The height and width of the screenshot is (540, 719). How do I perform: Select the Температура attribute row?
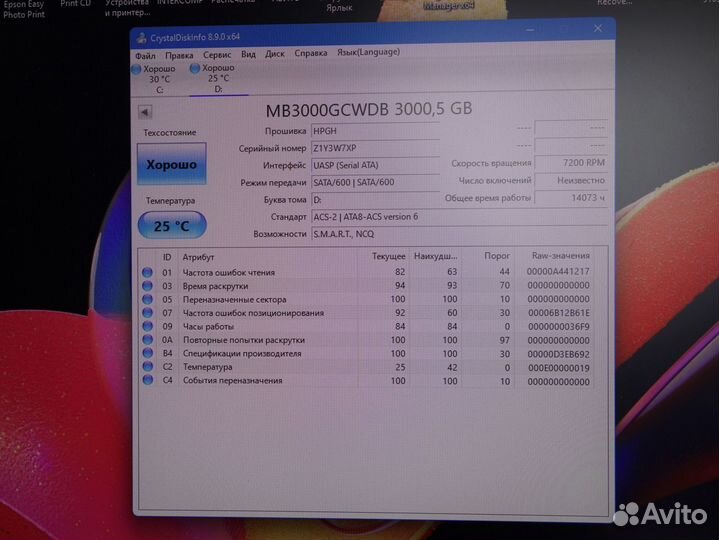tap(366, 367)
